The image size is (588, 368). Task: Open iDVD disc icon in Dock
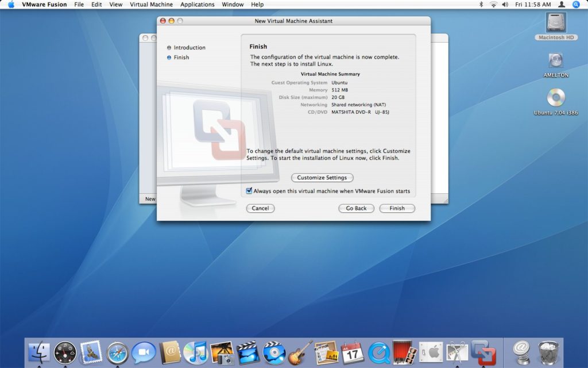tap(274, 352)
